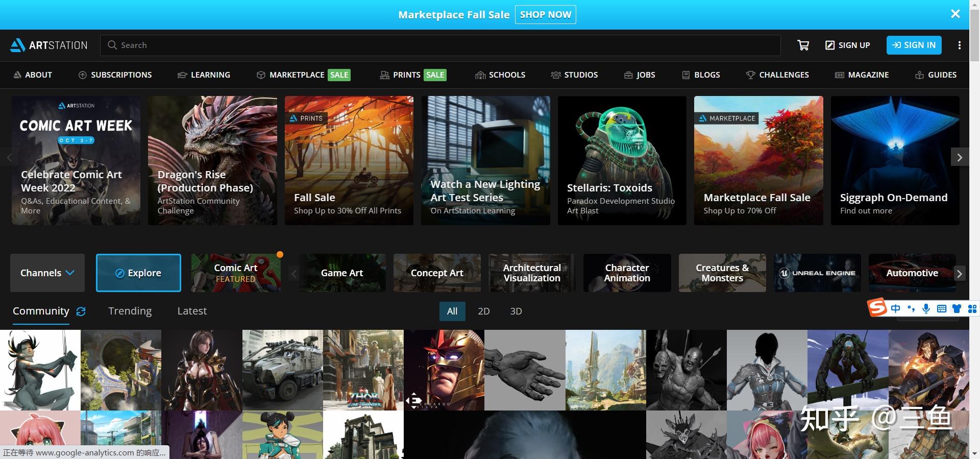Screen dimensions: 980x459
Task: Open the Concept Art channel
Action: coord(437,273)
